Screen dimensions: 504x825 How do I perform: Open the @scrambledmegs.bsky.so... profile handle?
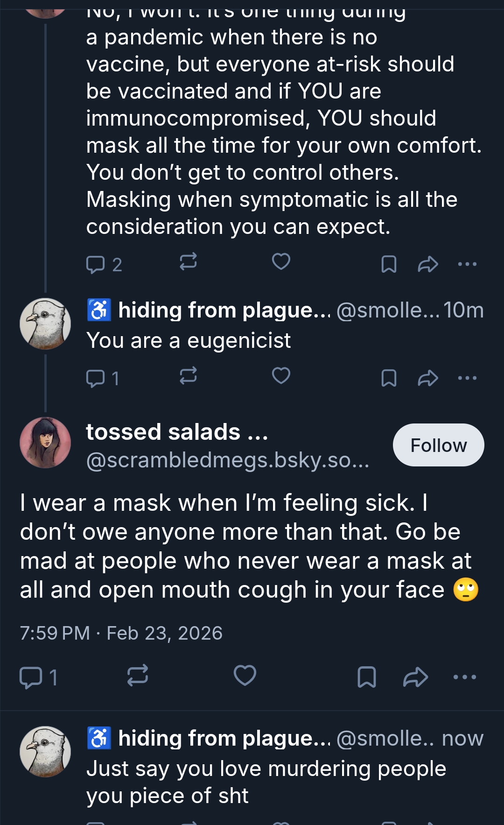tap(228, 460)
